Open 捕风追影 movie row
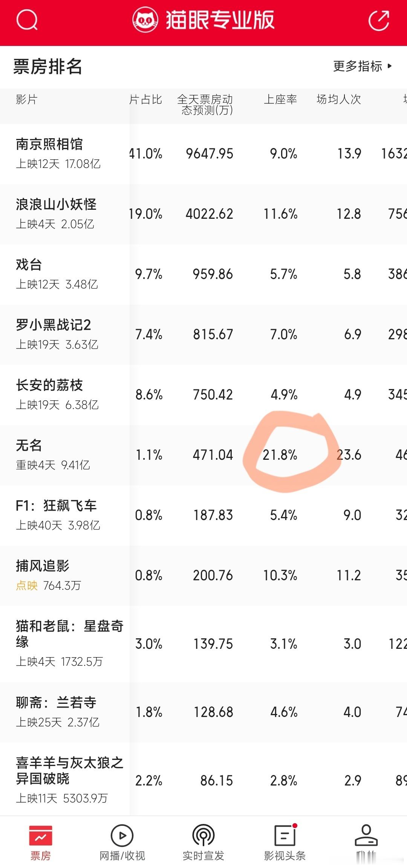Screen dimensions: 407x868 coord(203,575)
